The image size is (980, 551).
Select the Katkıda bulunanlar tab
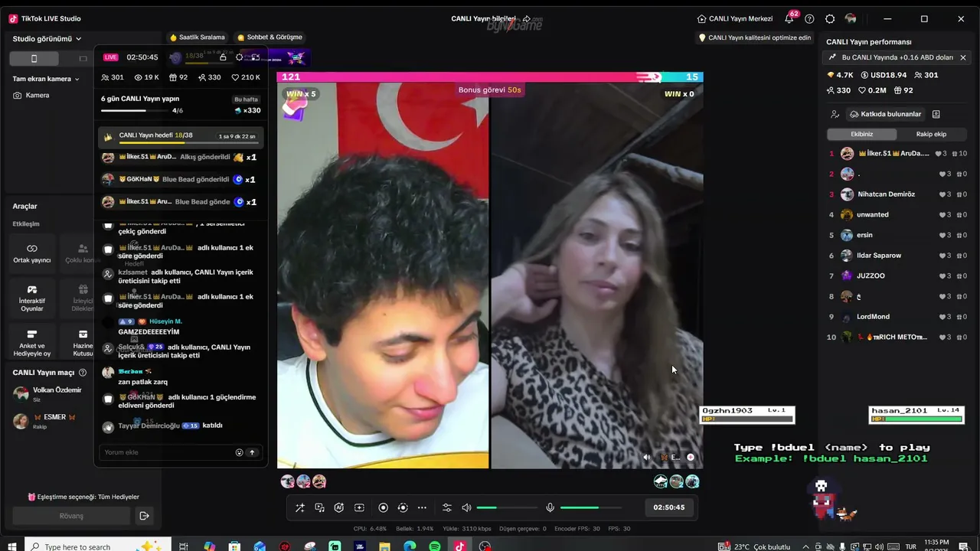click(x=884, y=114)
